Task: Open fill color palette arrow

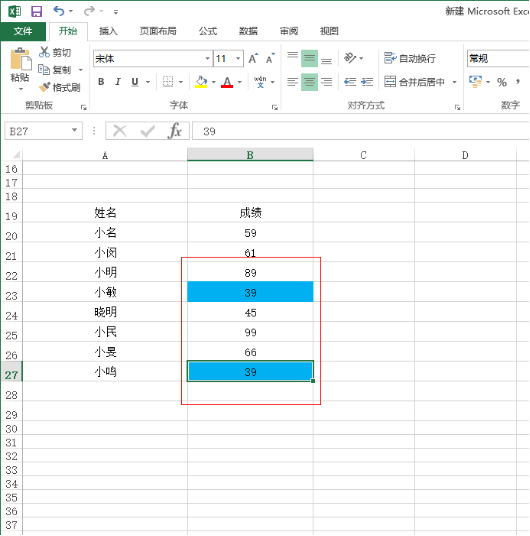Action: [x=214, y=82]
